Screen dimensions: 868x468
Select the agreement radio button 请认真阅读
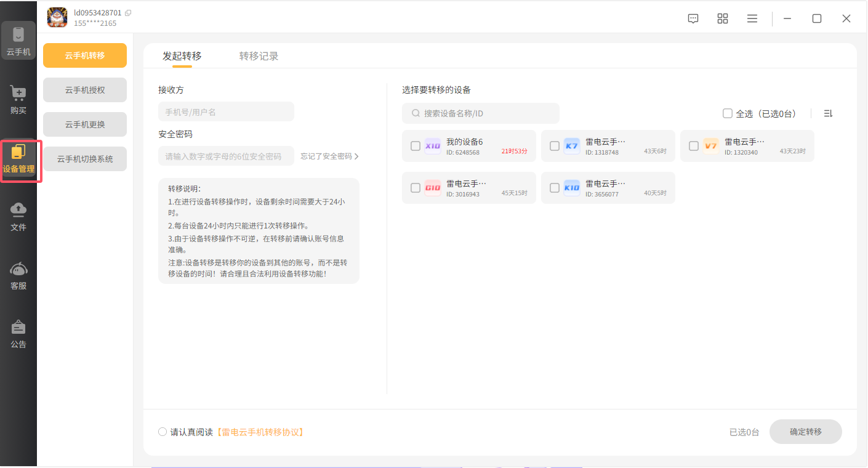[163, 432]
